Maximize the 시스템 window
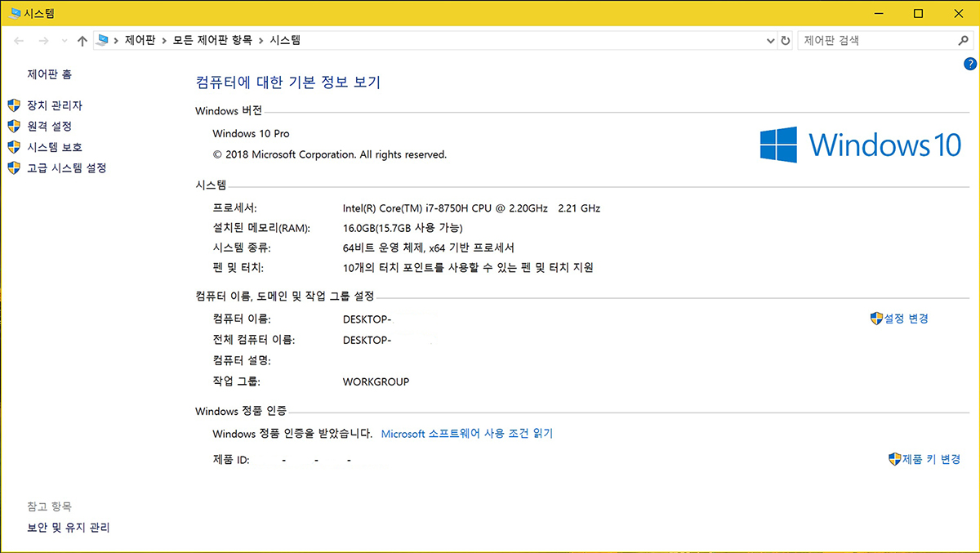980x553 pixels. click(918, 13)
